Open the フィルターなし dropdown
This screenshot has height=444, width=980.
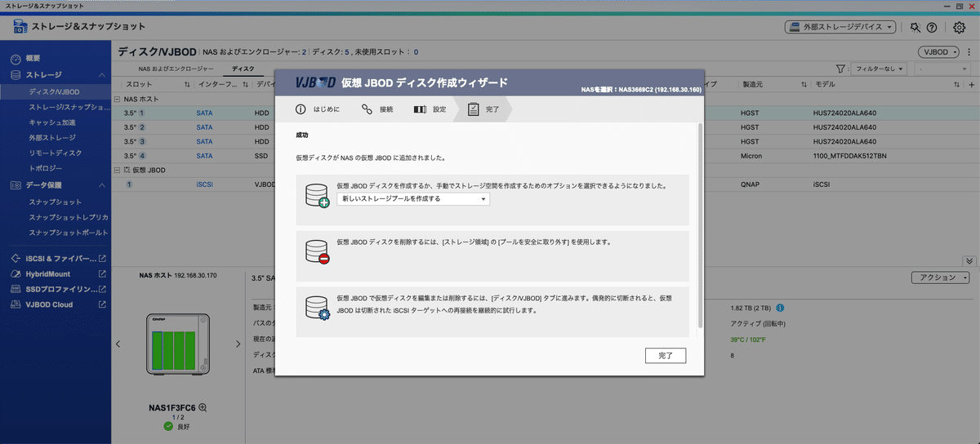(879, 69)
